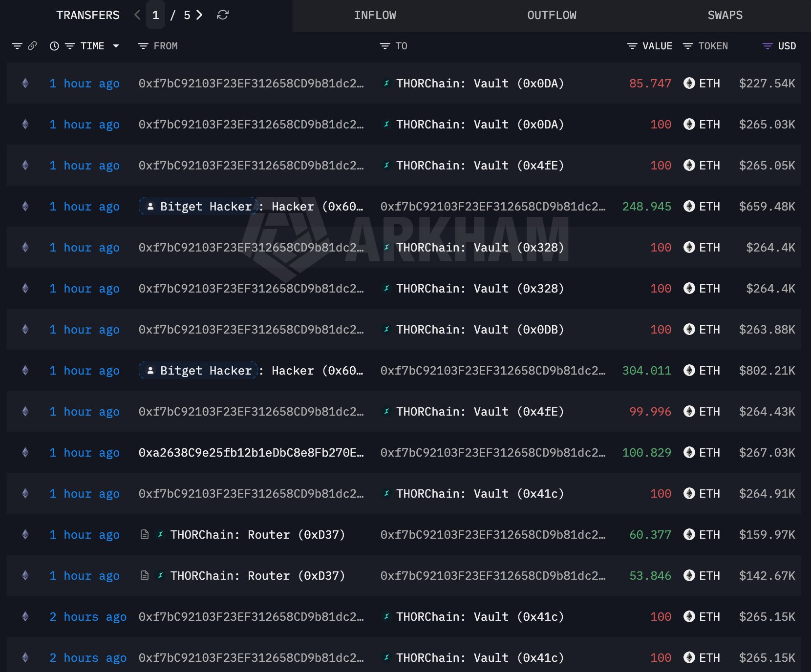
Task: Expand the TIME sort dropdown arrow
Action: (116, 46)
